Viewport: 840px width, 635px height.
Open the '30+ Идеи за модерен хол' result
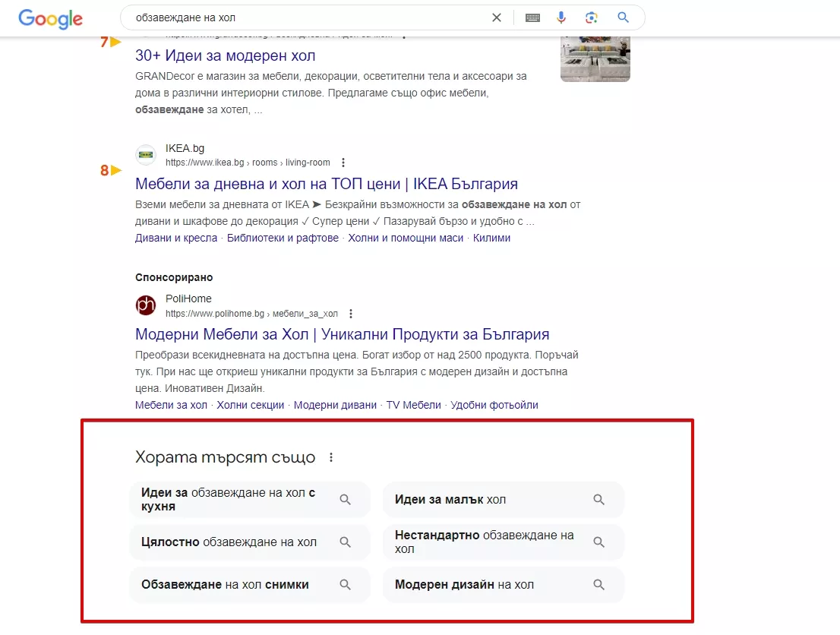pyautogui.click(x=225, y=55)
